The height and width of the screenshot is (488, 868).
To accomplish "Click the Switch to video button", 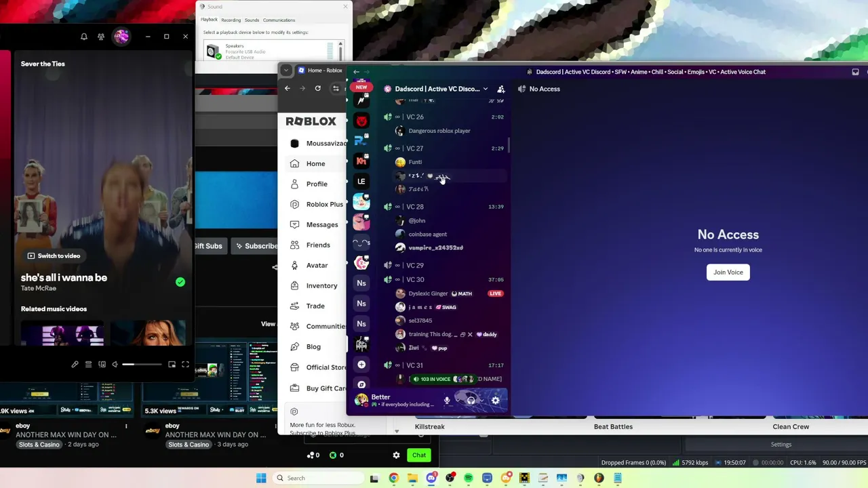I will [x=54, y=256].
